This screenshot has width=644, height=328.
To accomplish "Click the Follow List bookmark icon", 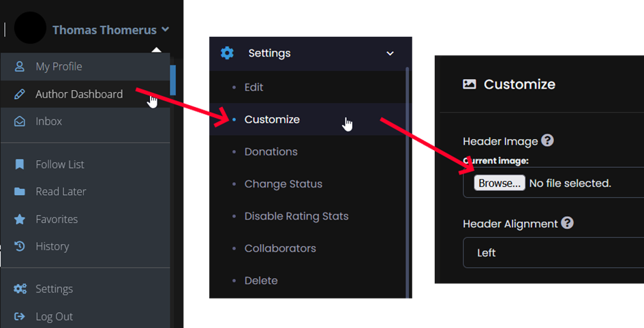I will 19,164.
